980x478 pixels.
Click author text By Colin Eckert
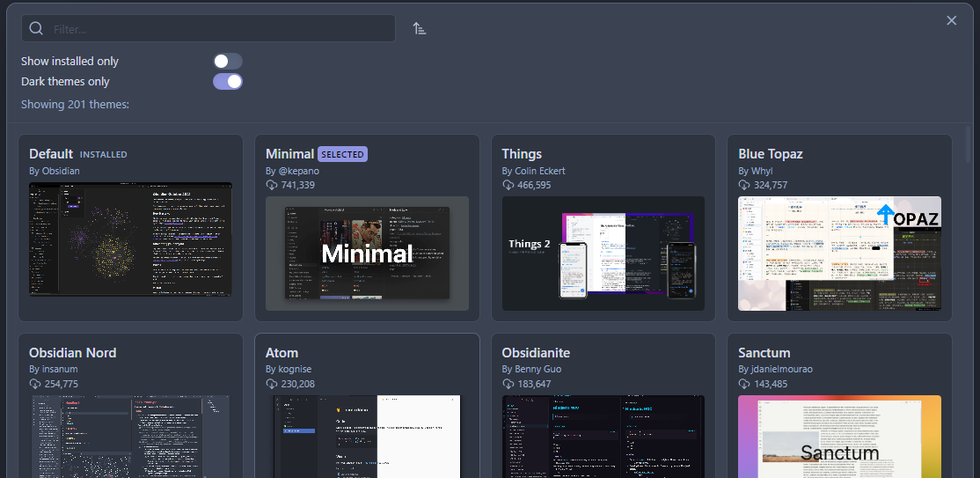pyautogui.click(x=533, y=171)
